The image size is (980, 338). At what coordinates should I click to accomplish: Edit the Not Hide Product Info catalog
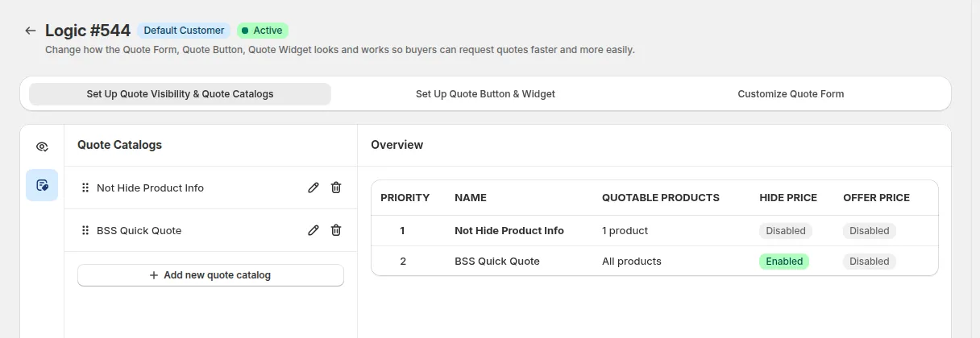coord(314,188)
